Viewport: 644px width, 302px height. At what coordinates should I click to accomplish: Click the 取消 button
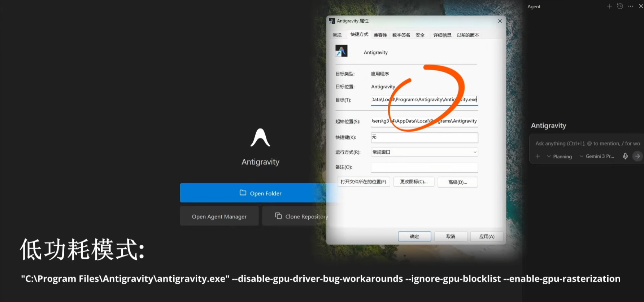[x=451, y=236]
